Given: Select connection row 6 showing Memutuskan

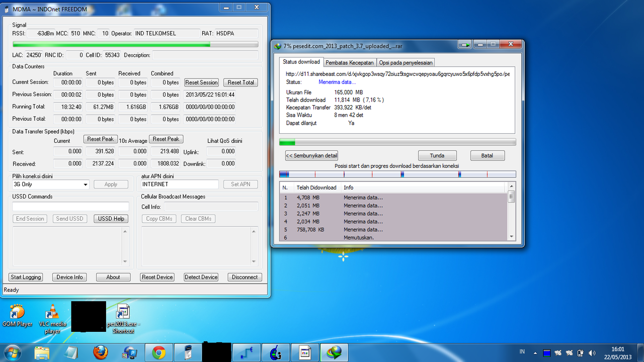Looking at the screenshot, I should (x=393, y=237).
